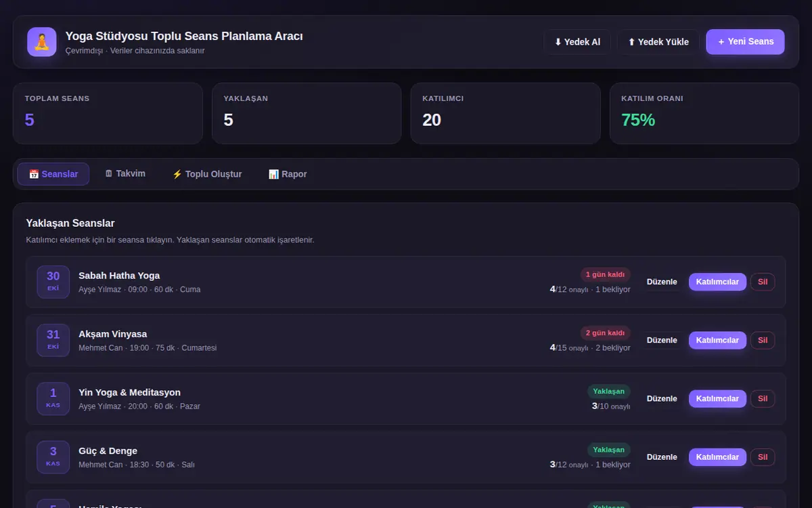Click the '1 gün kaldı' badge
Image resolution: width=812 pixels, height=508 pixels.
pos(605,274)
